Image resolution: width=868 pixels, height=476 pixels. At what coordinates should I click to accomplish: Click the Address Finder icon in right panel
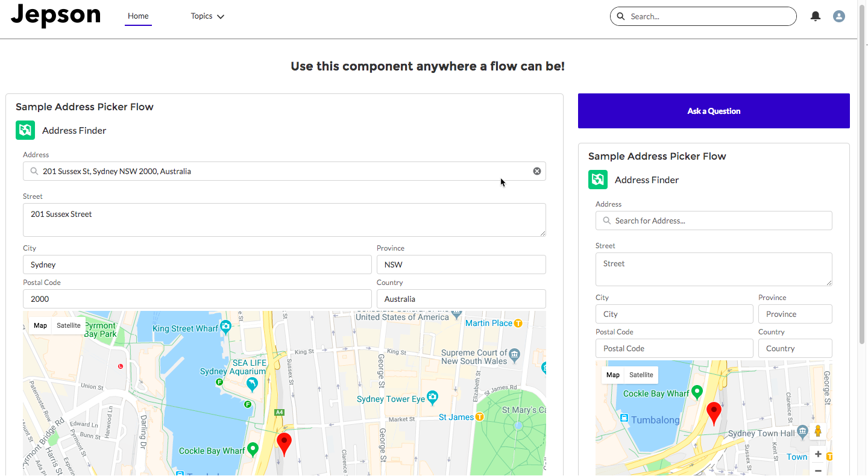[x=597, y=179]
